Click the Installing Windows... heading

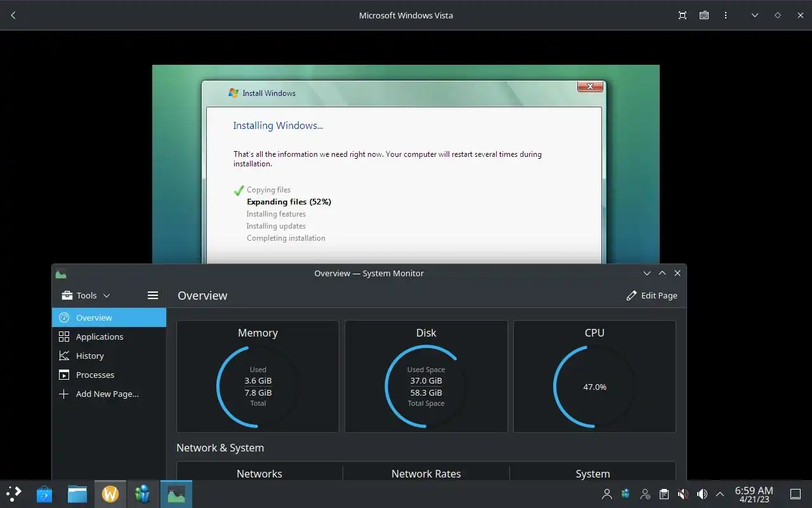coord(278,126)
